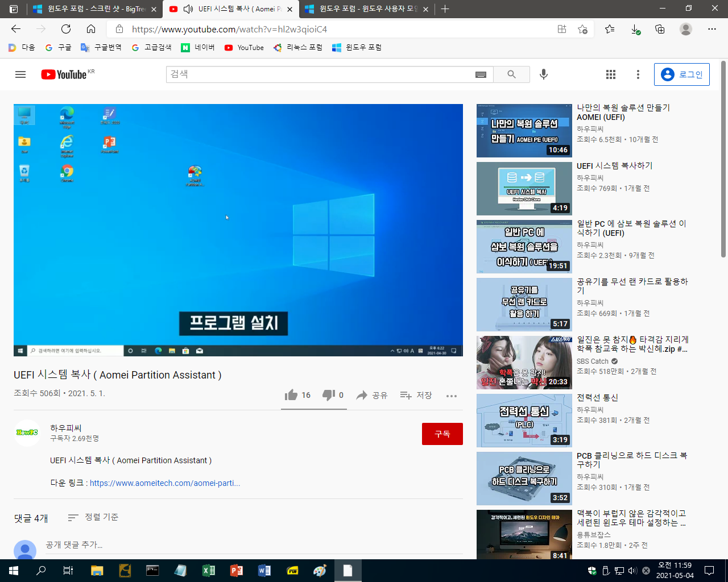Open Edge profile avatar
This screenshot has height=582, width=728.
tap(686, 29)
